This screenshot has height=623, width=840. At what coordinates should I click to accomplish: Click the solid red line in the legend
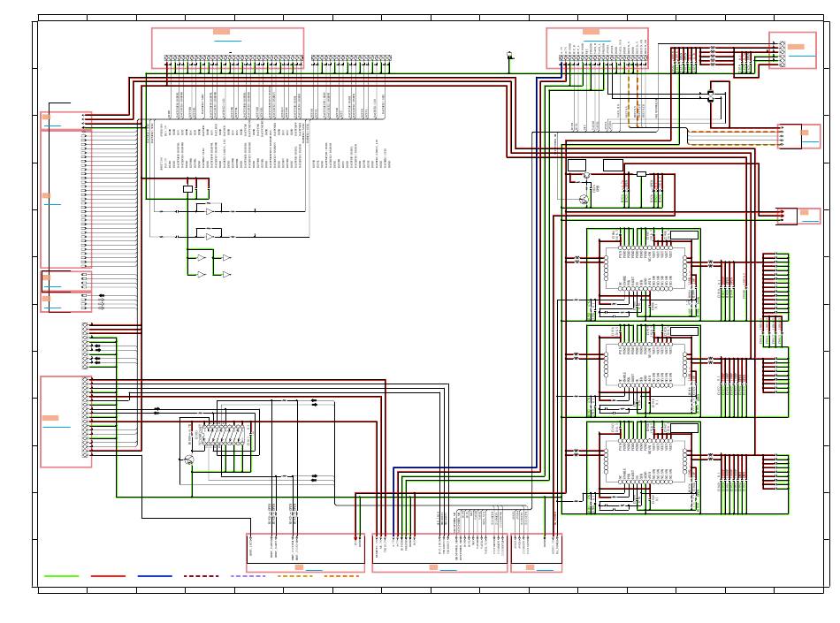pos(108,576)
